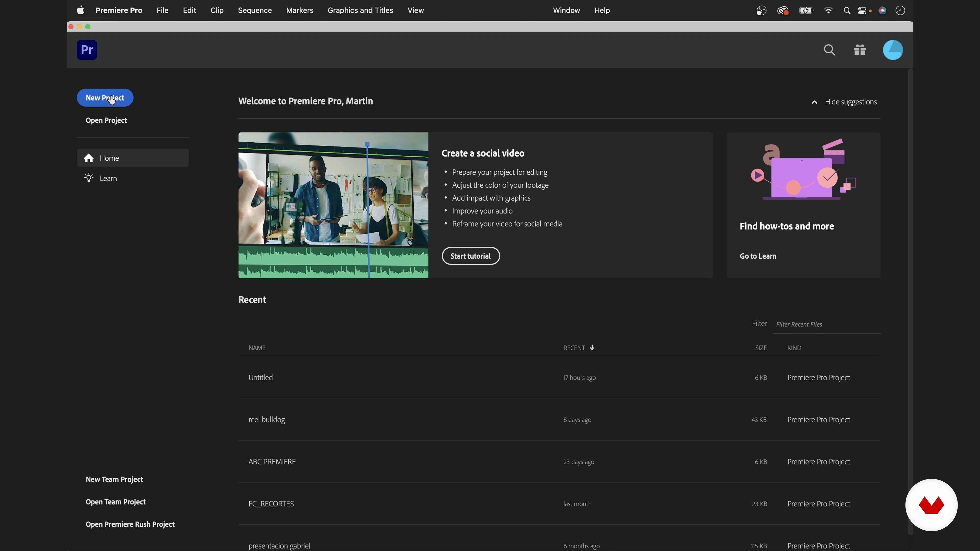Image resolution: width=980 pixels, height=551 pixels.
Task: Sort by the SIZE column header
Action: (x=761, y=348)
